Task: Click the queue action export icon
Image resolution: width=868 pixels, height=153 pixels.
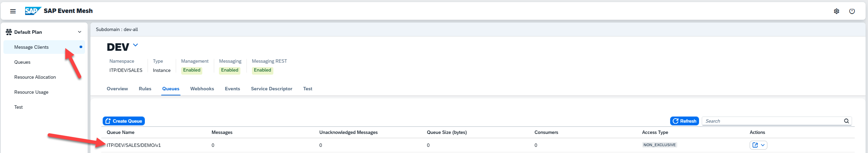Action: coord(755,145)
